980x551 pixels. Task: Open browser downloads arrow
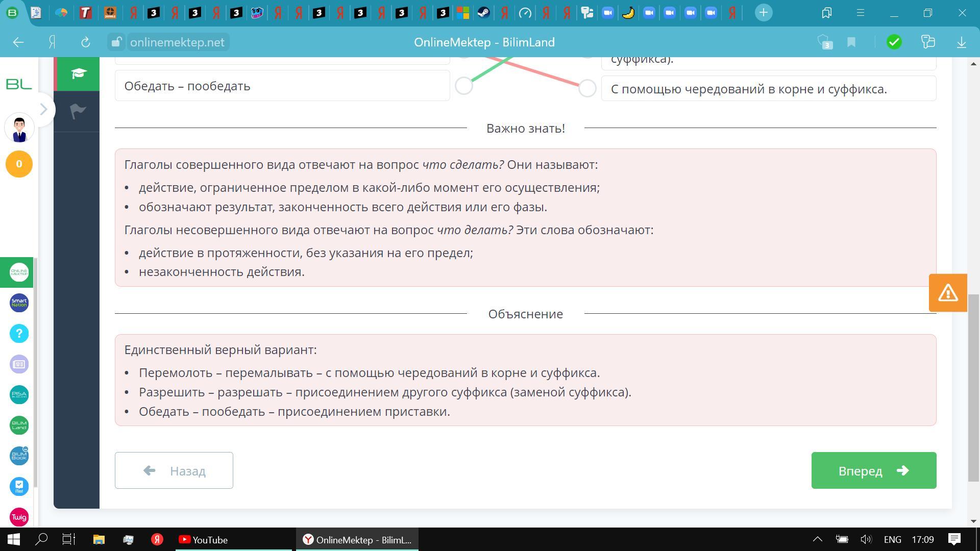(961, 42)
